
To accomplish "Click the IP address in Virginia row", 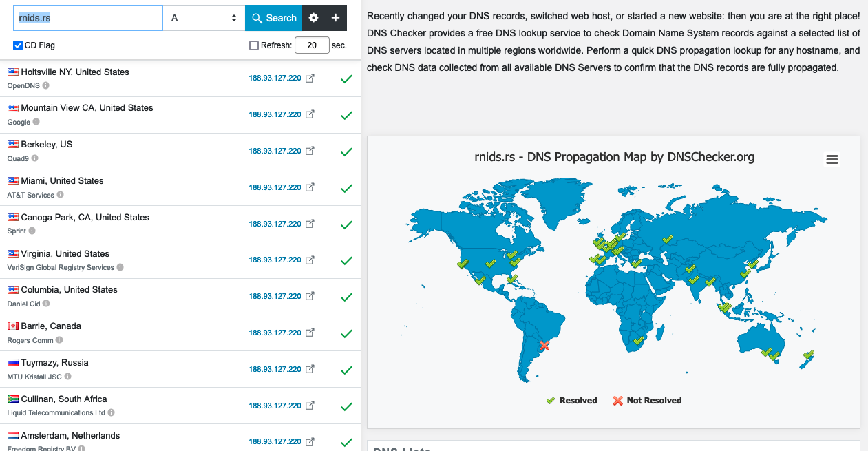I will 275,260.
